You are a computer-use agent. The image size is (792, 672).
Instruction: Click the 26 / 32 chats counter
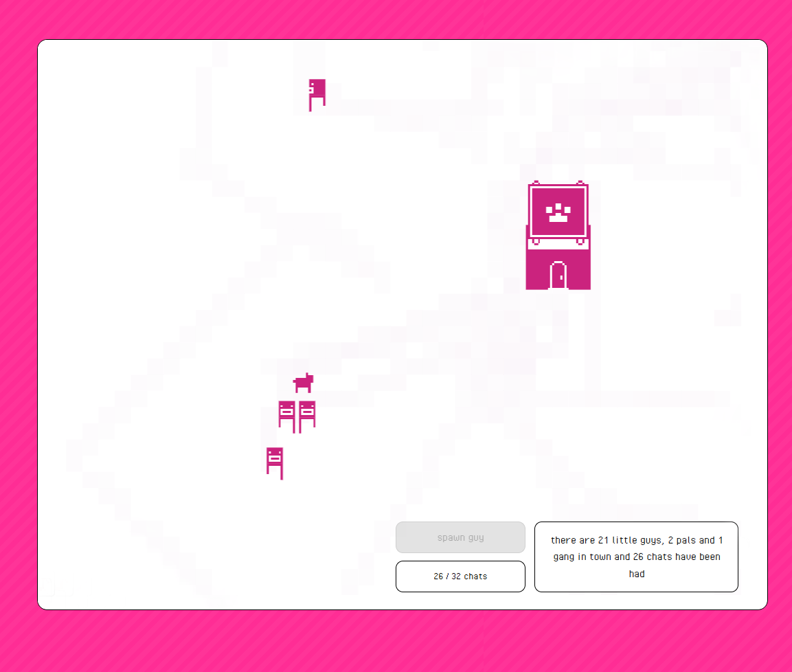(460, 576)
